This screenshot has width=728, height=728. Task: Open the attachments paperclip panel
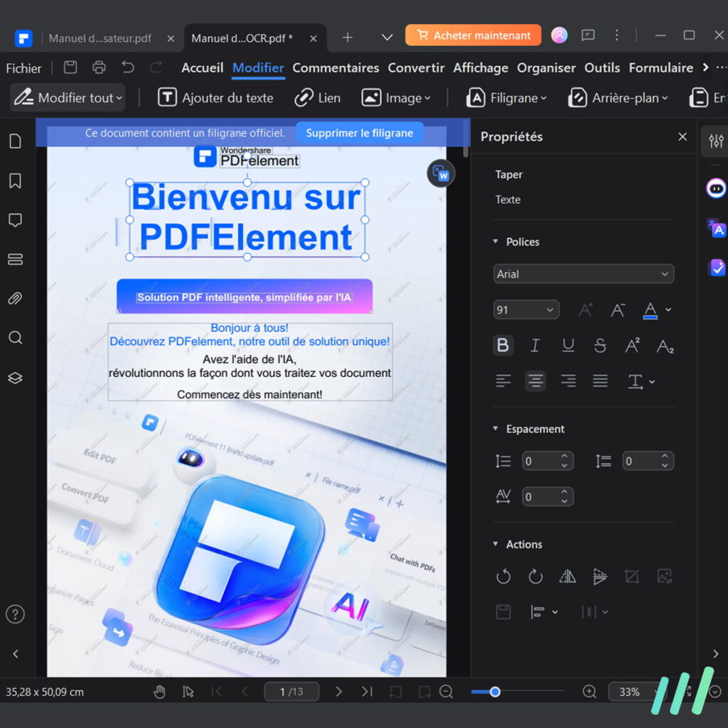pos(16,299)
